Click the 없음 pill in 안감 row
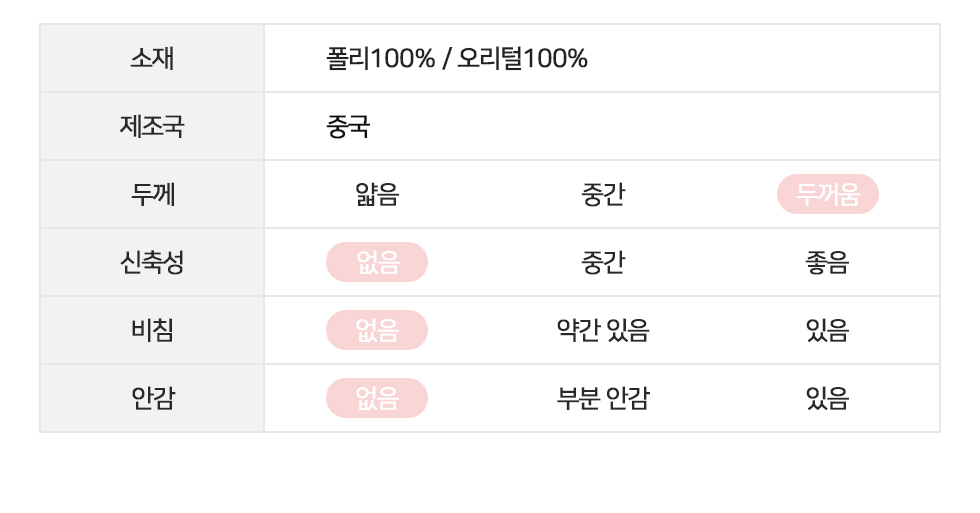Viewport: 980px width, 513px height. pos(377,399)
